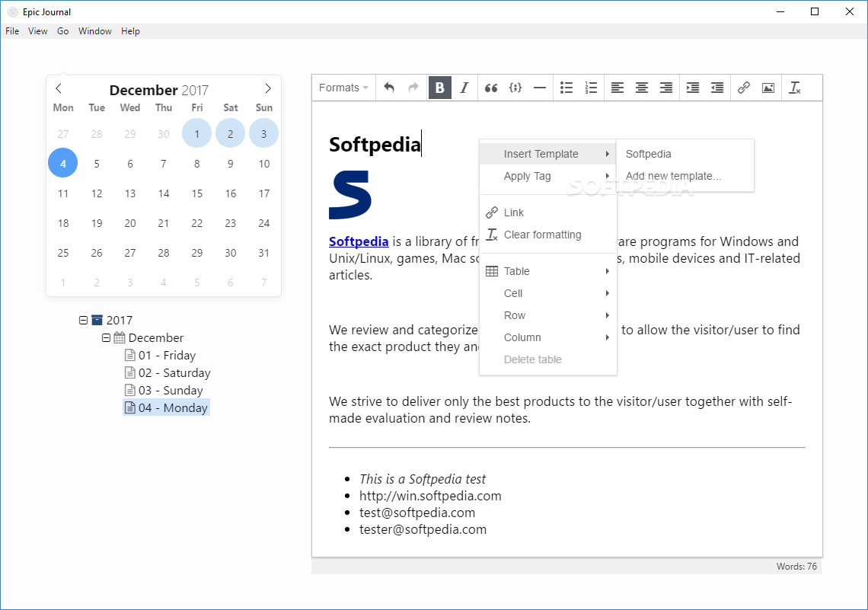Viewport: 868px width, 610px height.
Task: Click the December 2017 calendar title
Action: (159, 90)
